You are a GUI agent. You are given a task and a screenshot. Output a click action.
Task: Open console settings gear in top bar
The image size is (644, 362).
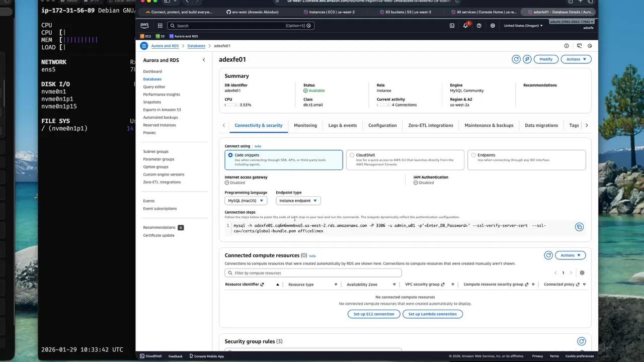493,26
